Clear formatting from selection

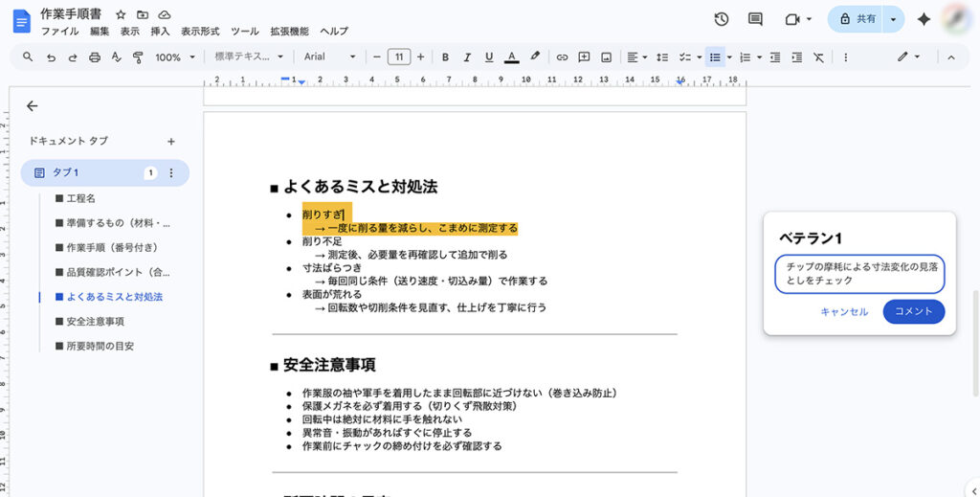pos(819,56)
